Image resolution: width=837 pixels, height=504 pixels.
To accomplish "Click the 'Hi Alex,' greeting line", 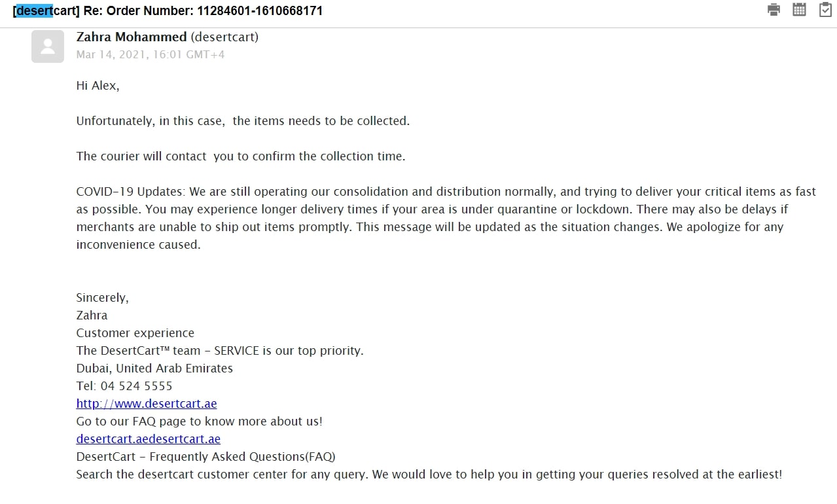I will [98, 86].
